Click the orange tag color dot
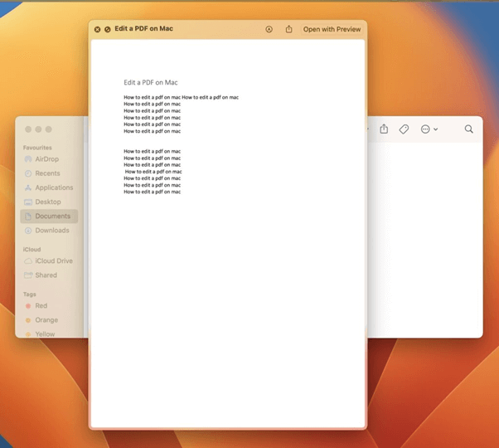The height and width of the screenshot is (448, 499). [x=28, y=320]
